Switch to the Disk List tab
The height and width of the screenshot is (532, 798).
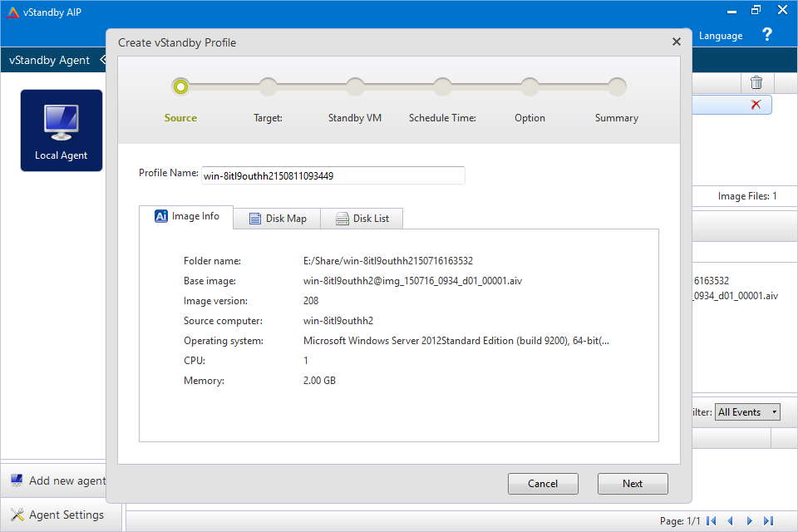pyautogui.click(x=362, y=218)
